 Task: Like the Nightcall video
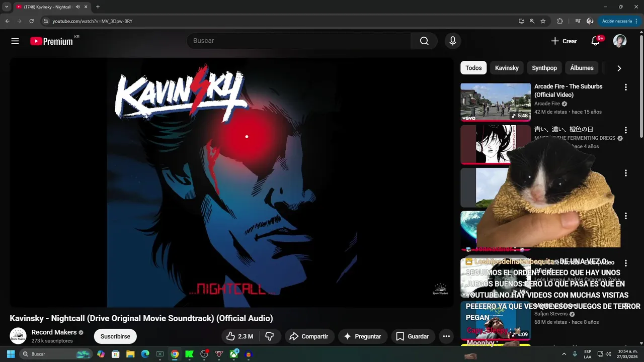(x=239, y=336)
